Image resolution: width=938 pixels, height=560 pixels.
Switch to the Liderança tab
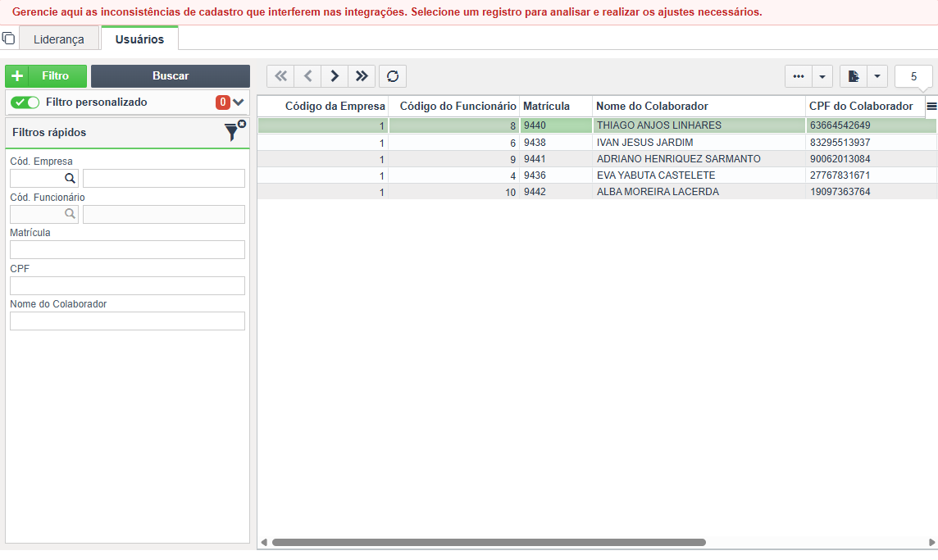pyautogui.click(x=59, y=39)
